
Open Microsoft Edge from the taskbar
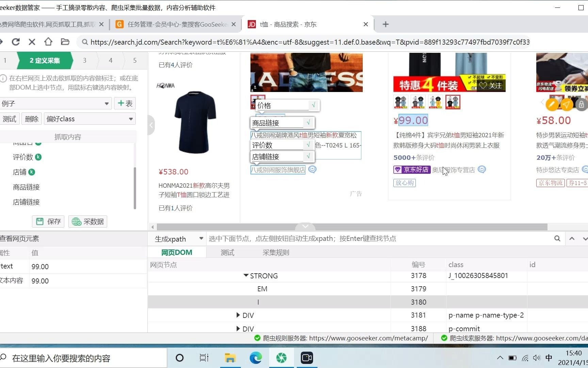click(256, 358)
